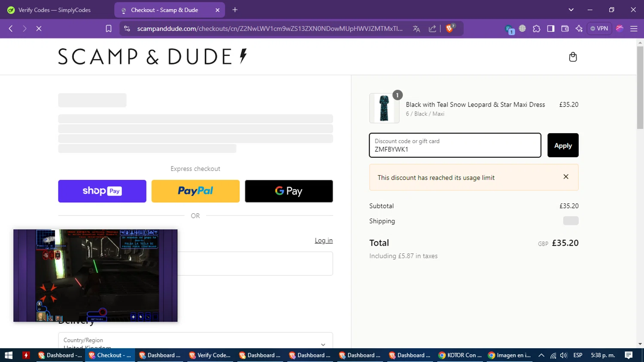Screen dimensions: 644x362
Task: Select the text "Black with Teal Snow Leopard & Star Maxi Dress"
Action: coord(475,104)
